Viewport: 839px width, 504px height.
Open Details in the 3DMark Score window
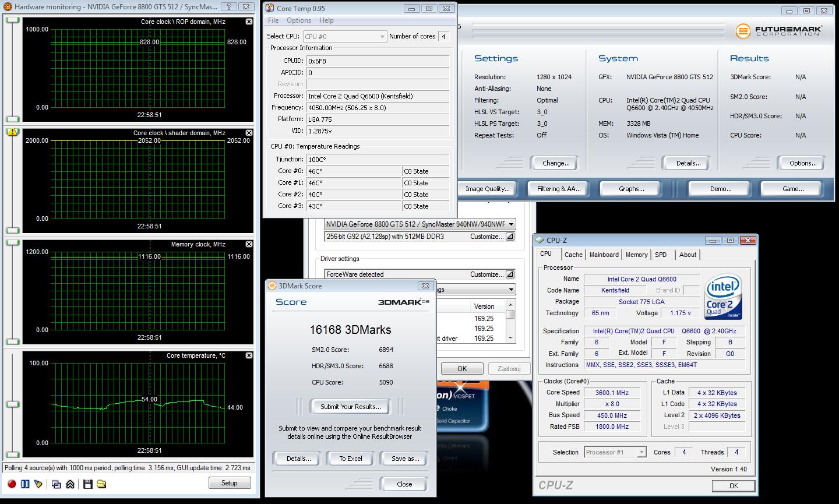[299, 459]
